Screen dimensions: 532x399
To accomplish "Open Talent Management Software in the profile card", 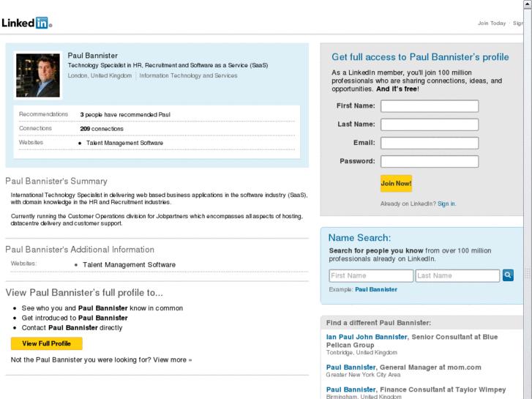I will point(124,143).
